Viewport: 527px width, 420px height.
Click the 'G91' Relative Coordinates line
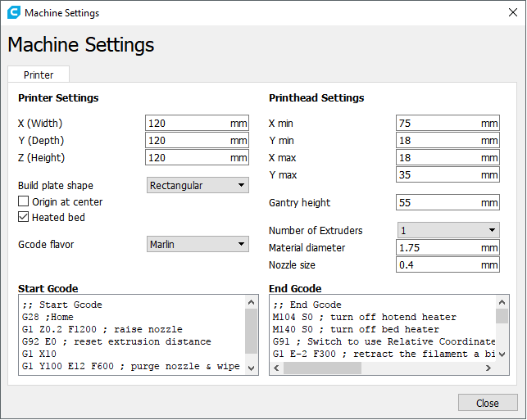(x=384, y=341)
